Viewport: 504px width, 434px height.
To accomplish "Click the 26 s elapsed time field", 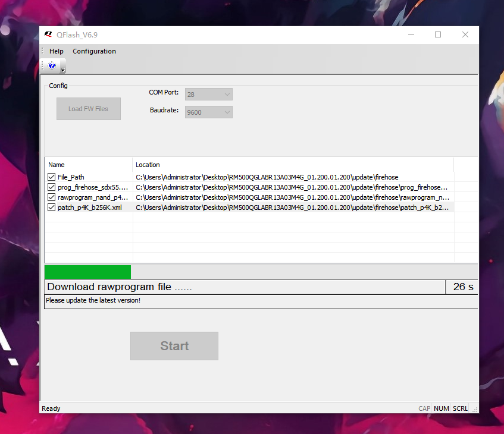I will pyautogui.click(x=462, y=287).
